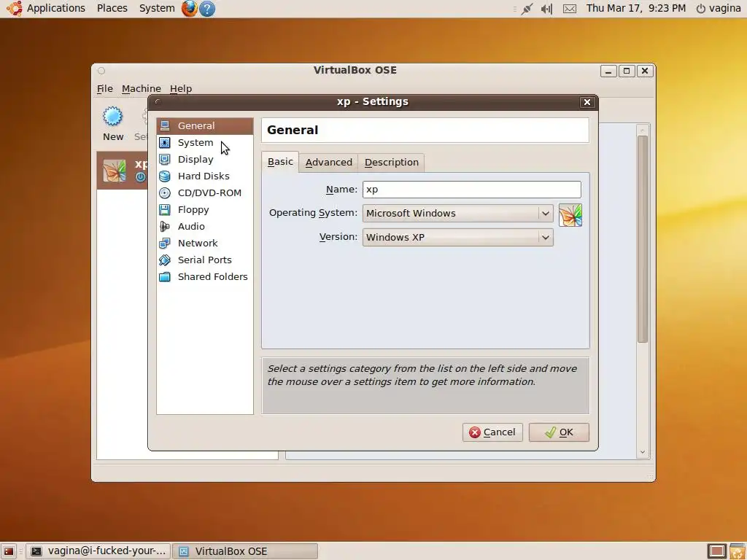Switch to the Basic tab

coord(280,162)
